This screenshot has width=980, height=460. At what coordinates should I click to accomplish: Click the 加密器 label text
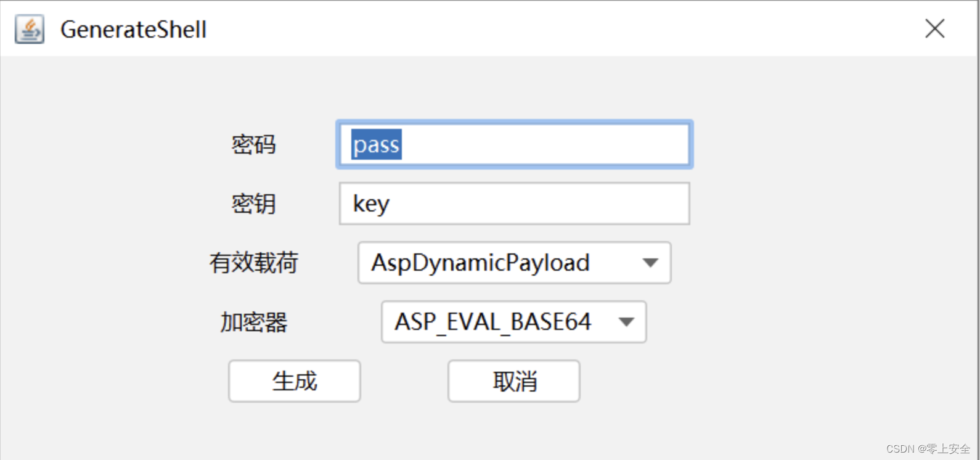(253, 321)
